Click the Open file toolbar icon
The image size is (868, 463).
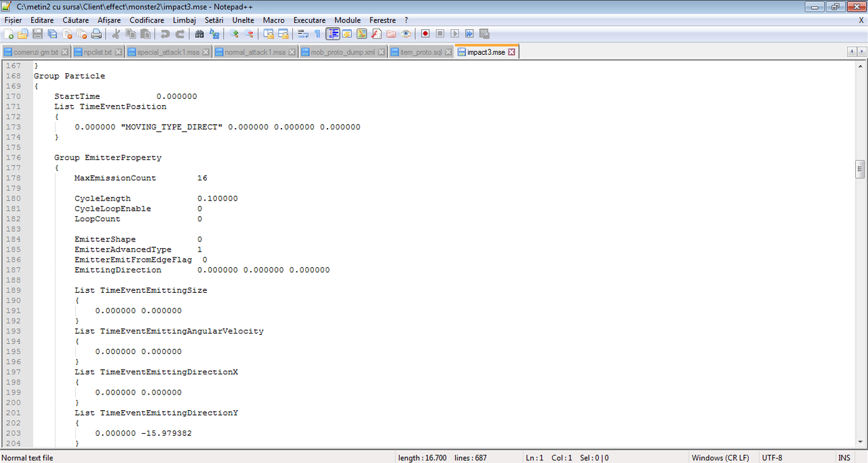point(23,34)
